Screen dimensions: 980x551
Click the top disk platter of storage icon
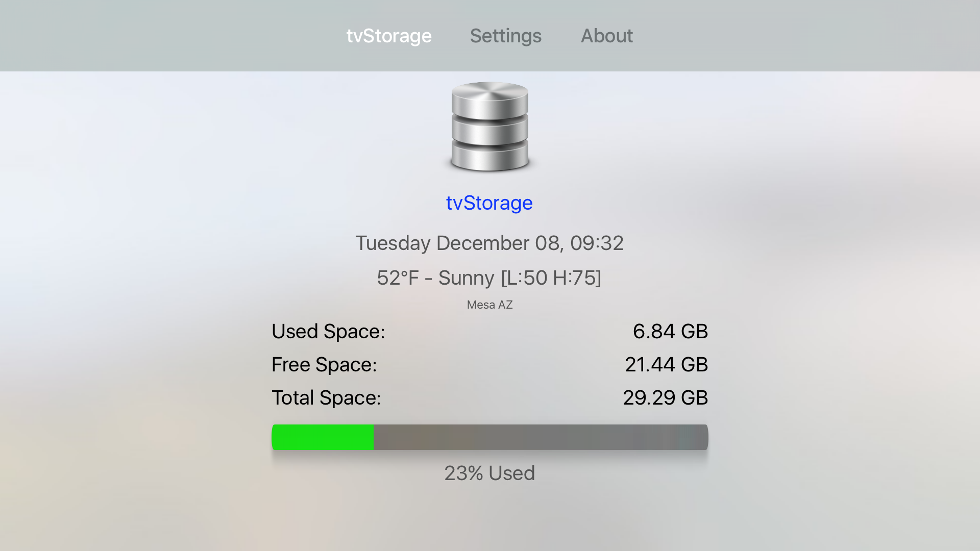tap(490, 101)
